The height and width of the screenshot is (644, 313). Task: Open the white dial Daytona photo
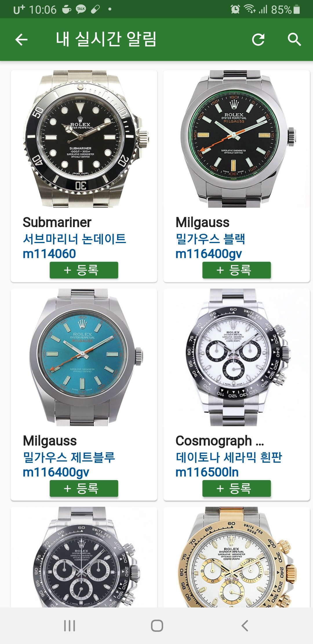coord(236,357)
